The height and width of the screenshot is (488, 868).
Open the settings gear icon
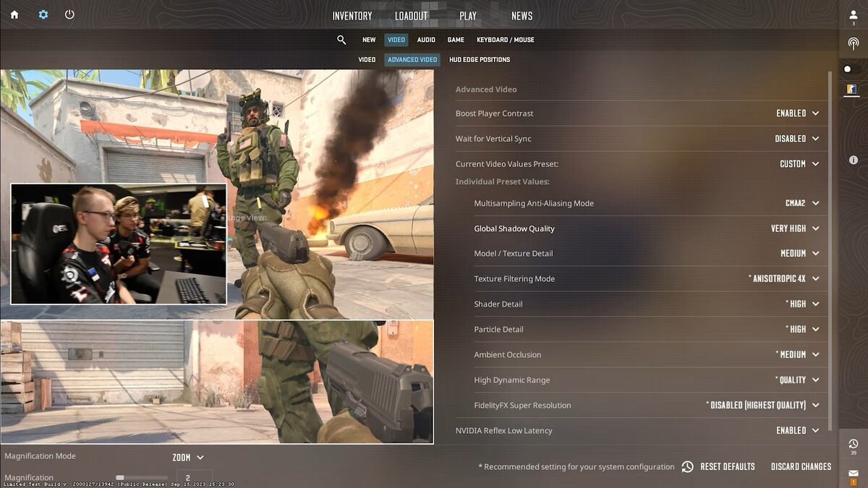43,14
